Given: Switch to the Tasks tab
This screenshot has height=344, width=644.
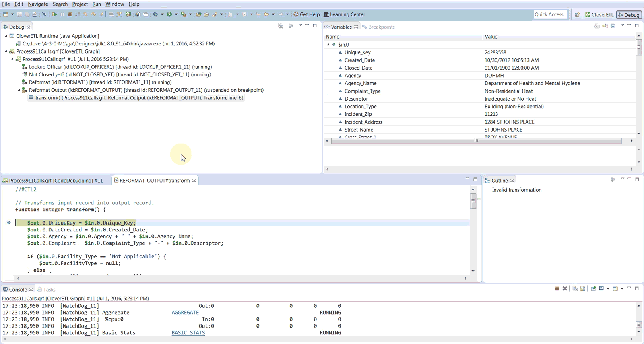Looking at the screenshot, I should pyautogui.click(x=46, y=290).
